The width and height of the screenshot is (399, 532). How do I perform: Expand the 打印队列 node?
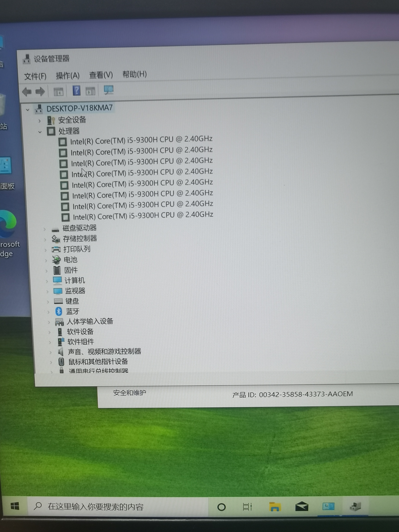(45, 250)
